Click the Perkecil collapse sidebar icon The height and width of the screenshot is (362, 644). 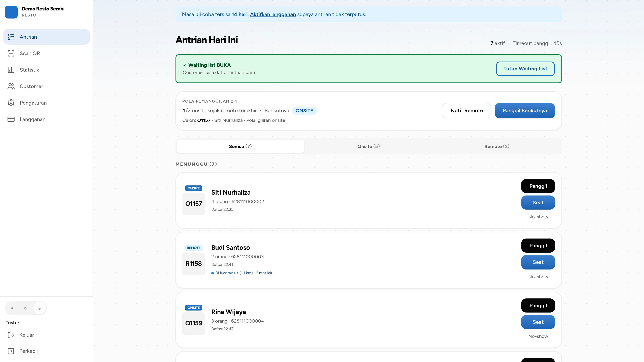[x=11, y=351]
